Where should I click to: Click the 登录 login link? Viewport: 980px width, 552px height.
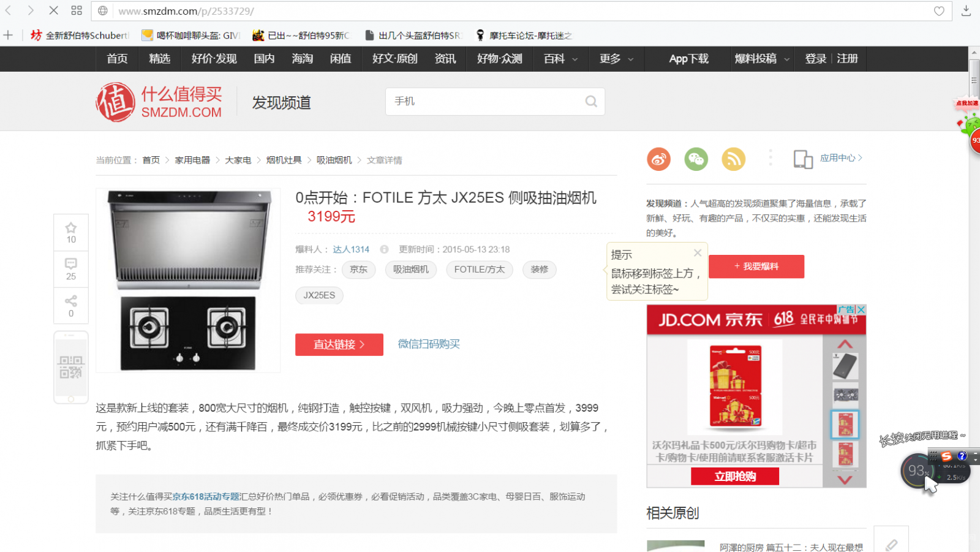pos(815,59)
